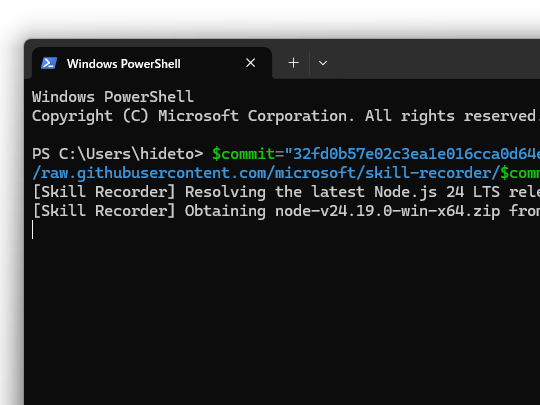The width and height of the screenshot is (540, 405).
Task: Click the "PS C:\Users\hideto>" prompt
Action: [117, 154]
